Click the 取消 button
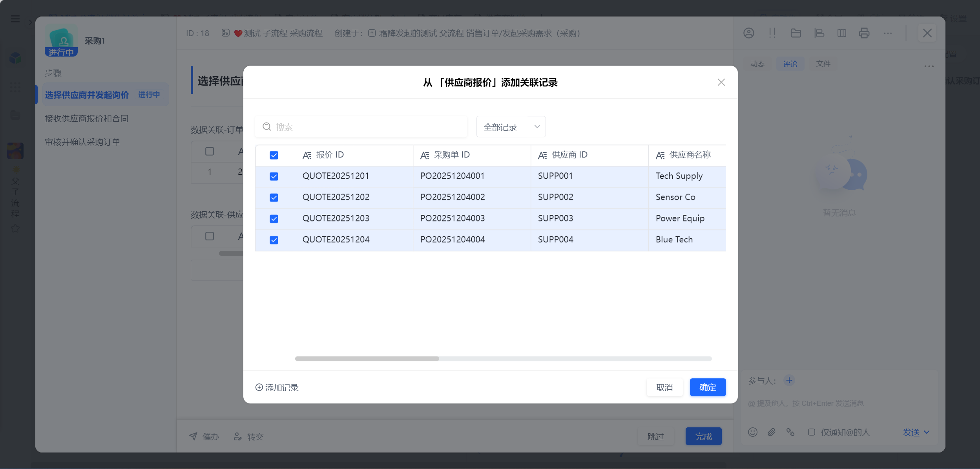 [664, 387]
